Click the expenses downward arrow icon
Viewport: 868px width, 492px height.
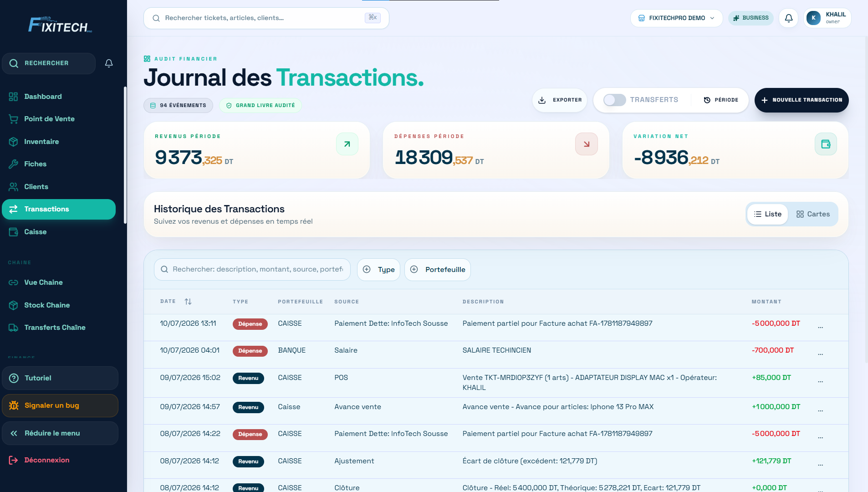pyautogui.click(x=587, y=144)
